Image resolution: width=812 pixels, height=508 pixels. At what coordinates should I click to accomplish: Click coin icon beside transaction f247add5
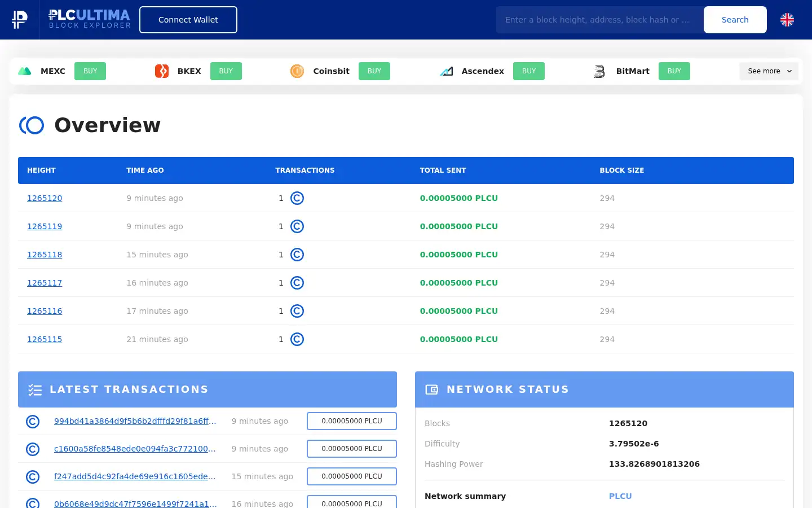[33, 476]
